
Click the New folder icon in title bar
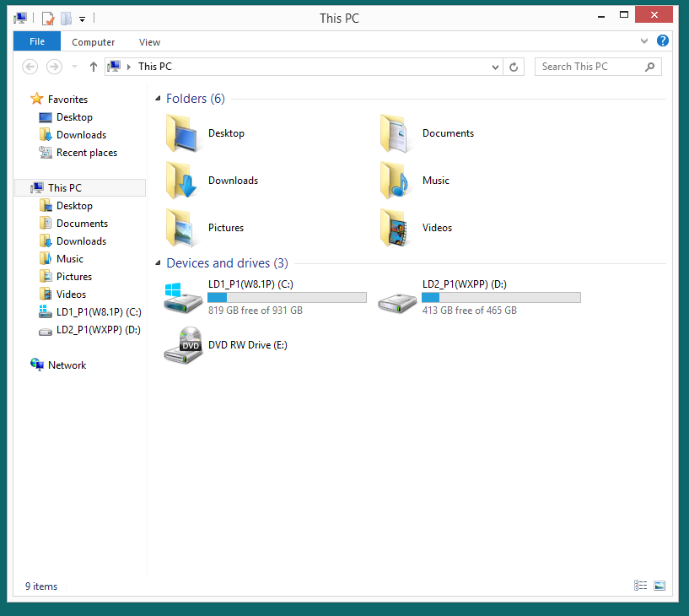pyautogui.click(x=66, y=18)
